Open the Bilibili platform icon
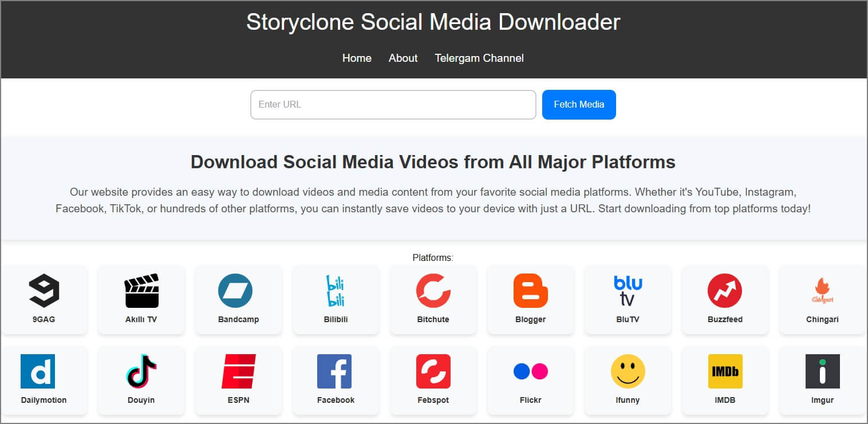868x424 pixels. click(x=336, y=291)
